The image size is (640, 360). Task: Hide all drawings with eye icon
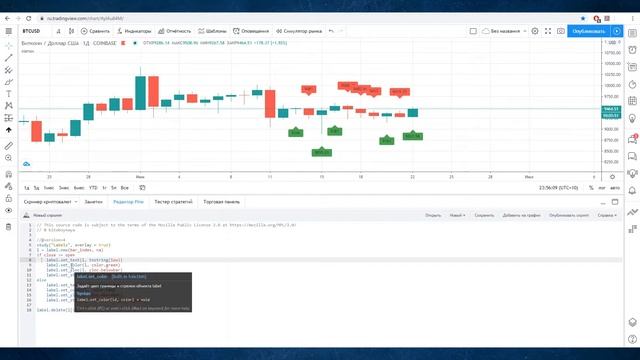point(9,211)
